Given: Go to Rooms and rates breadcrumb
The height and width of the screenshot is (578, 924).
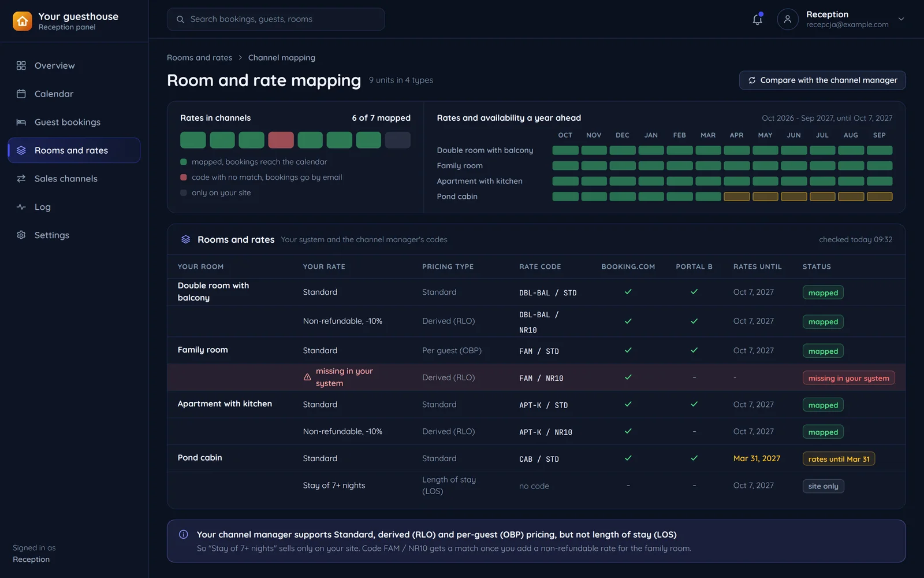Looking at the screenshot, I should point(199,58).
